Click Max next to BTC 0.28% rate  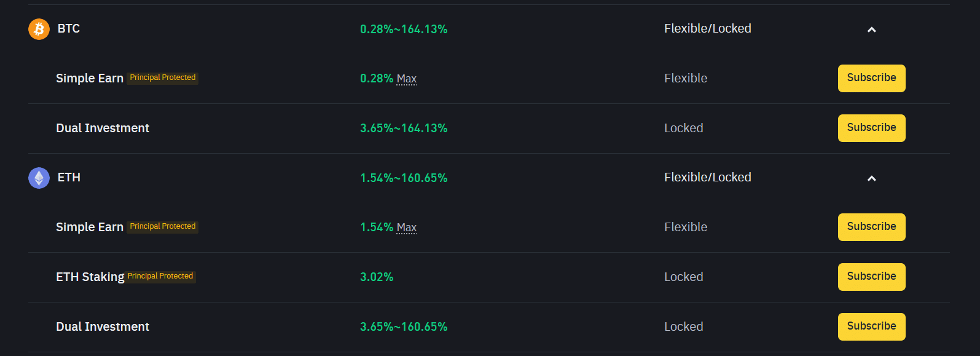click(407, 79)
